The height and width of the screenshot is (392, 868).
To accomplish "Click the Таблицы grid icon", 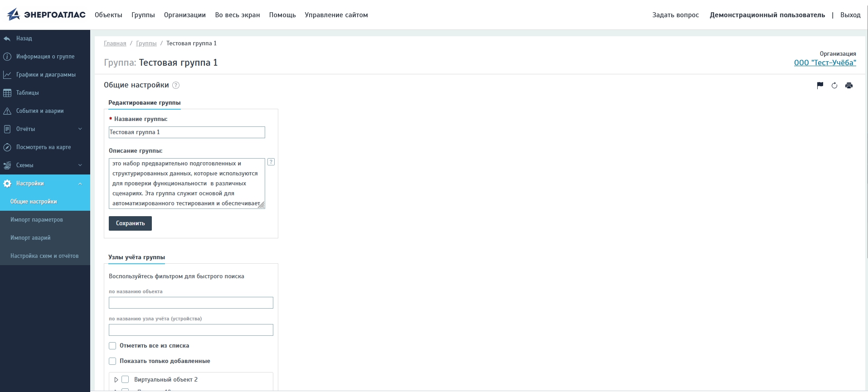I will 7,93.
